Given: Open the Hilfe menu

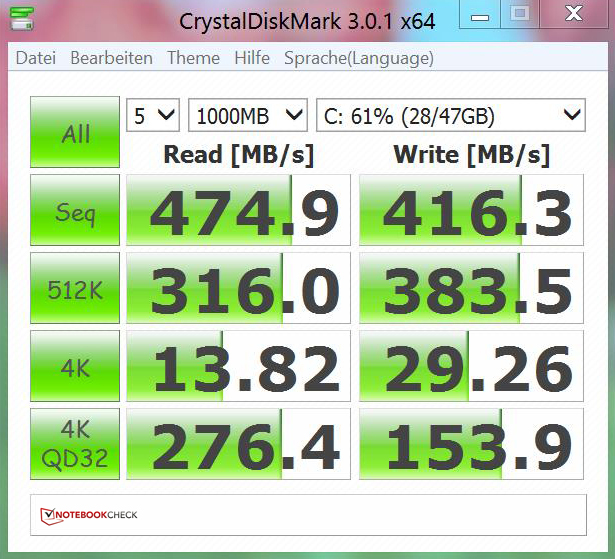Looking at the screenshot, I should [252, 58].
